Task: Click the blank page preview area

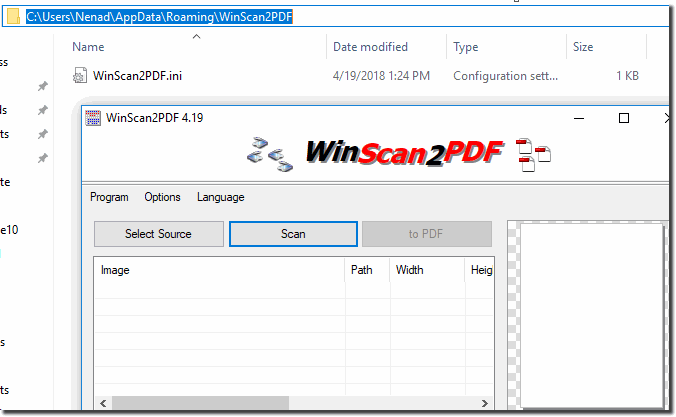Action: pyautogui.click(x=591, y=315)
